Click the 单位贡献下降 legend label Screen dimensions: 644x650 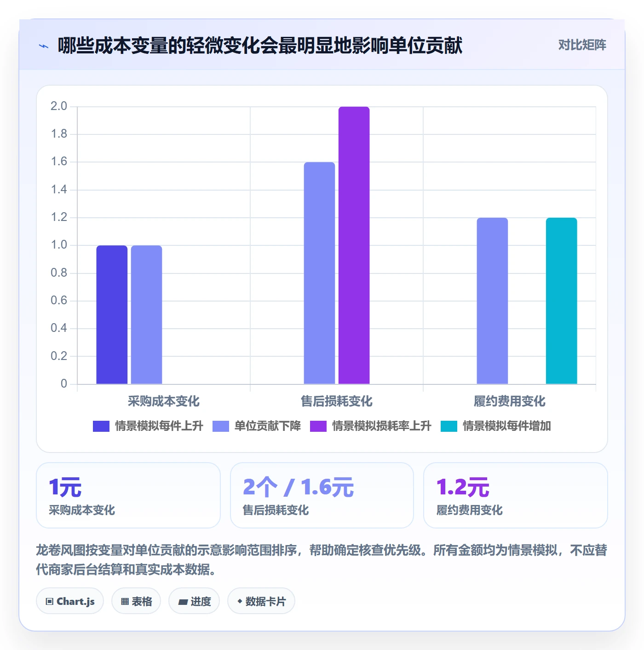268,426
